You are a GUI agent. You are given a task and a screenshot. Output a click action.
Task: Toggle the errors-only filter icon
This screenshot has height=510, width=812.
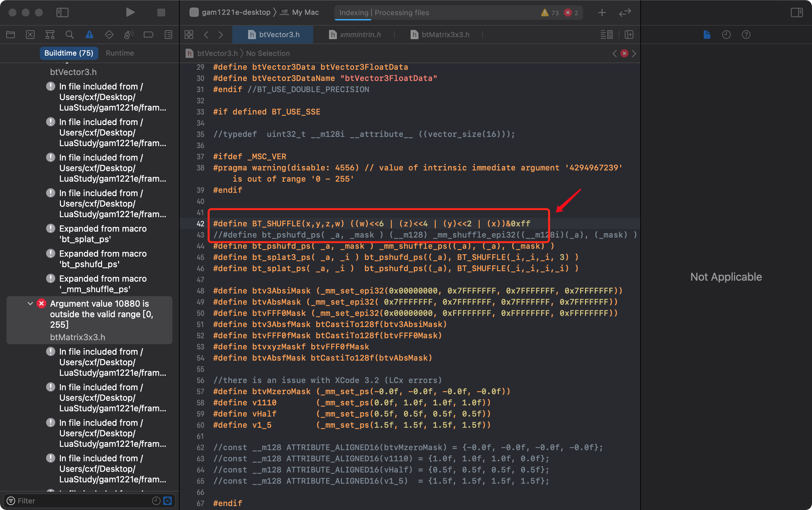(x=167, y=500)
